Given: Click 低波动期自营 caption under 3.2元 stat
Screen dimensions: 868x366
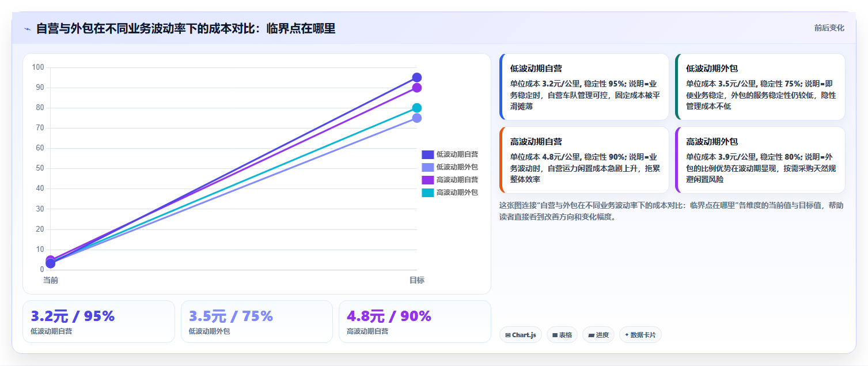Looking at the screenshot, I should point(51,331).
